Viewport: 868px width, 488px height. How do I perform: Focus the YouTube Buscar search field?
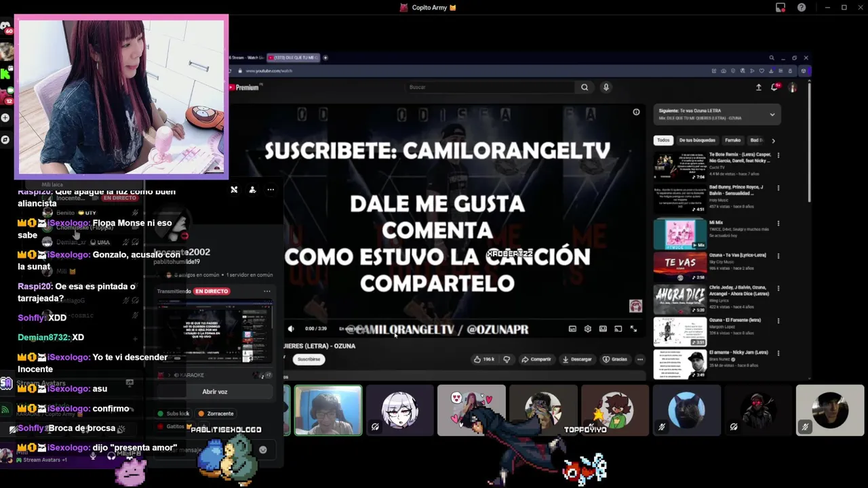(492, 87)
